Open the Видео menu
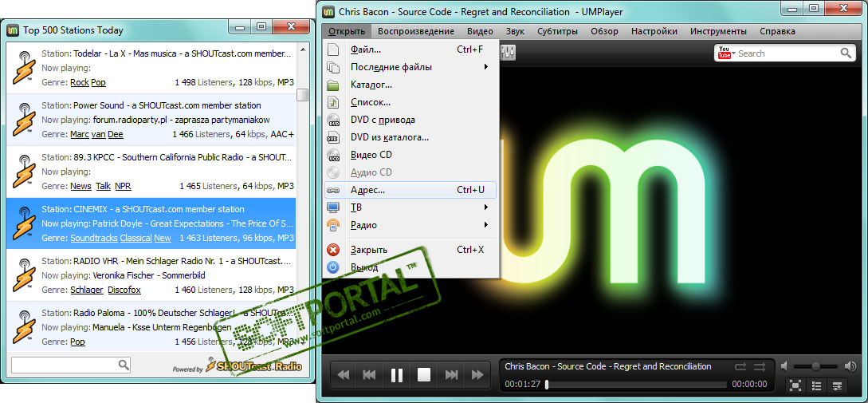 [x=480, y=31]
